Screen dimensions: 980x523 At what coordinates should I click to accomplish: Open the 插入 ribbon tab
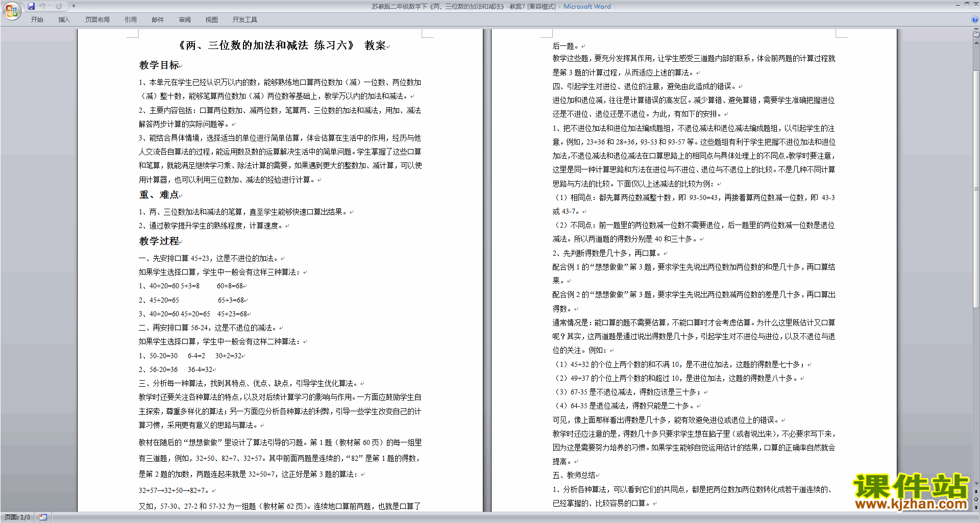(64, 19)
